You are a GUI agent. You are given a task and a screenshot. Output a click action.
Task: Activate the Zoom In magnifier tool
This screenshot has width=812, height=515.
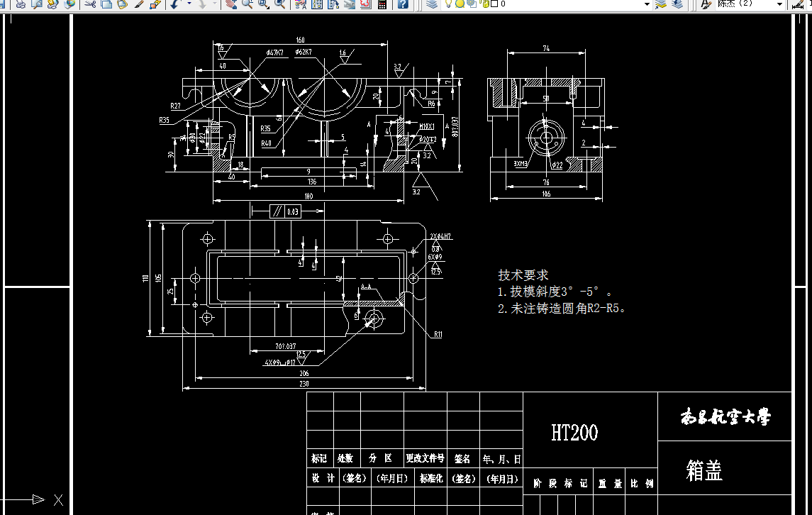(247, 5)
